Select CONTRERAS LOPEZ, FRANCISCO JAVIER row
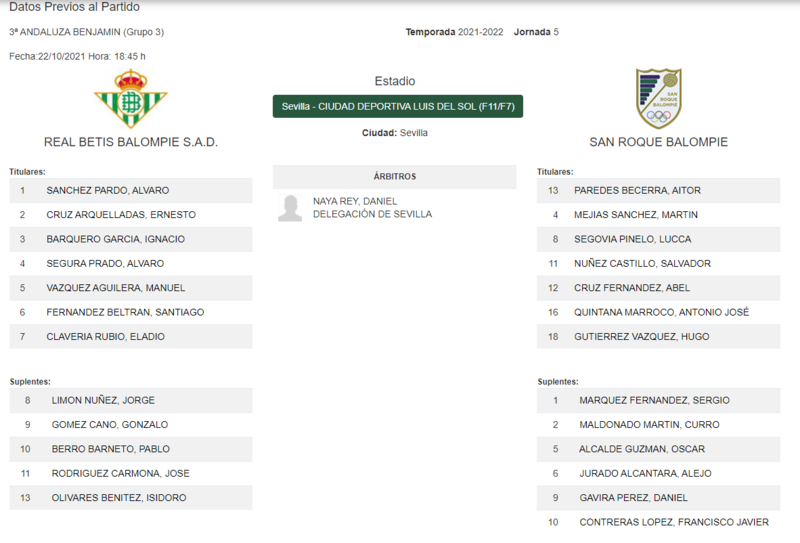800x543 pixels. click(658, 522)
